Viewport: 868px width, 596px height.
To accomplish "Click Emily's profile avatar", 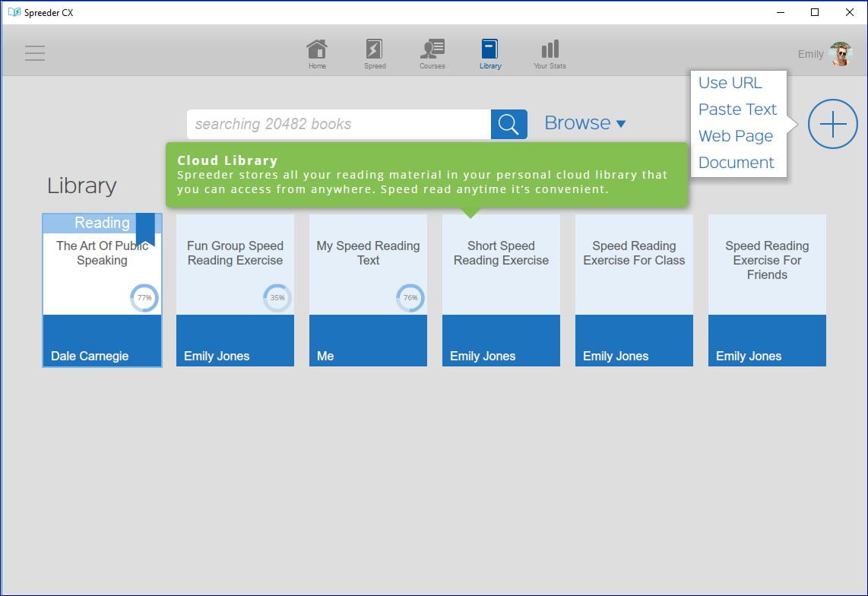I will pos(840,54).
